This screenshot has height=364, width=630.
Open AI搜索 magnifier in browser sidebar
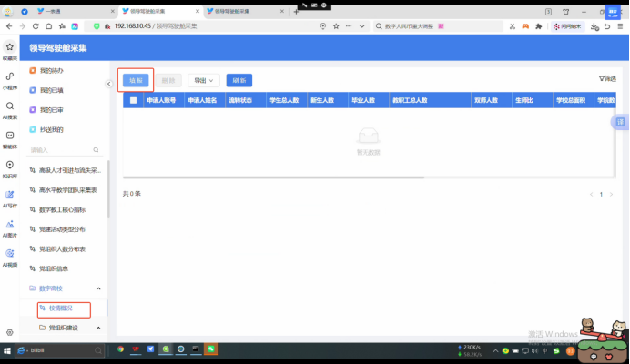(x=10, y=106)
